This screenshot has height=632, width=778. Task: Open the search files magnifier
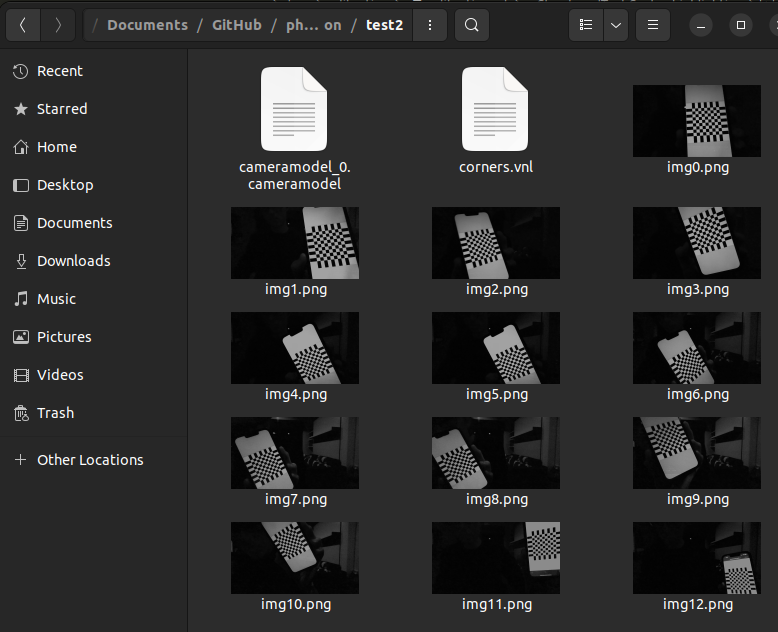472,25
